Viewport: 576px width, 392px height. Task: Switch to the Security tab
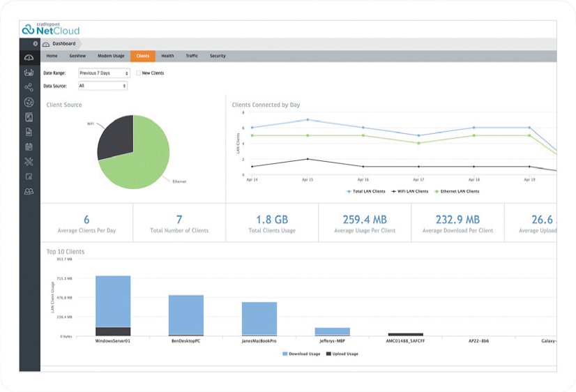218,56
